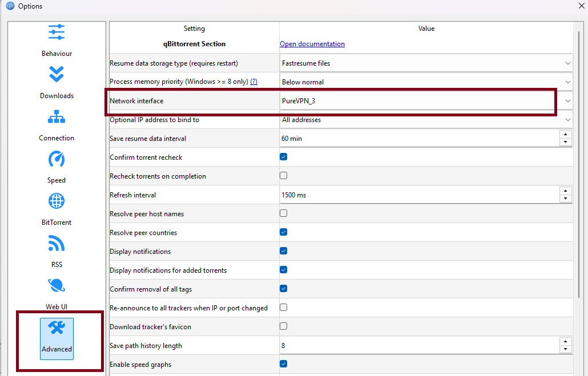Image resolution: width=588 pixels, height=376 pixels.
Task: Enable Resolve peer host names
Action: (x=284, y=213)
